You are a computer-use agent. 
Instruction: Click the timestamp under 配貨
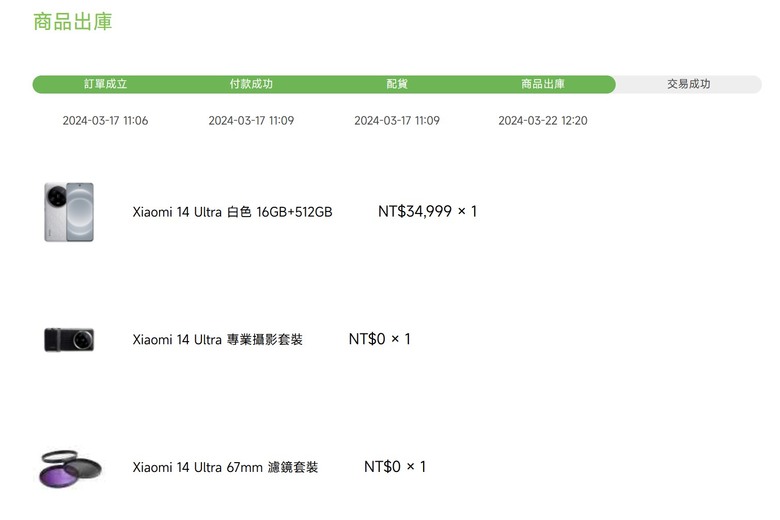397,120
